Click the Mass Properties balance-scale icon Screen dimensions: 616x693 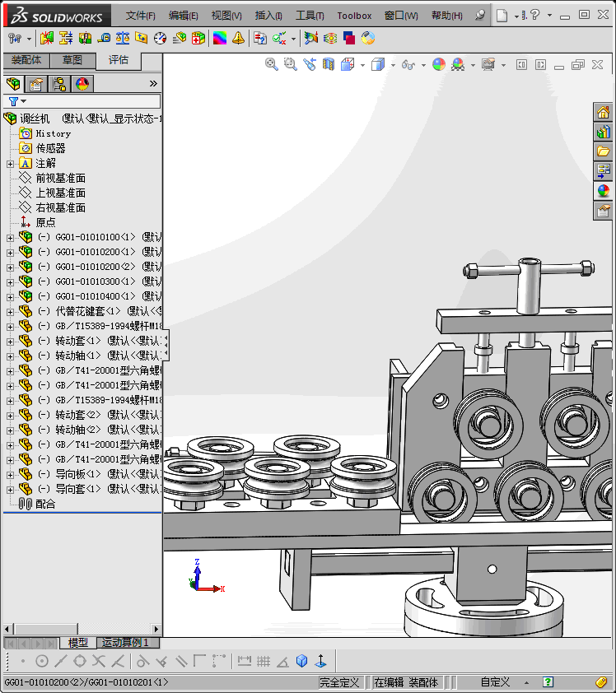(x=123, y=38)
